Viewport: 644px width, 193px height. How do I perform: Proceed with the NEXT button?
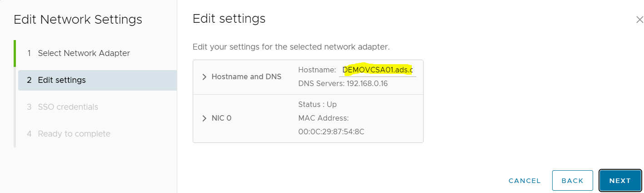point(620,181)
